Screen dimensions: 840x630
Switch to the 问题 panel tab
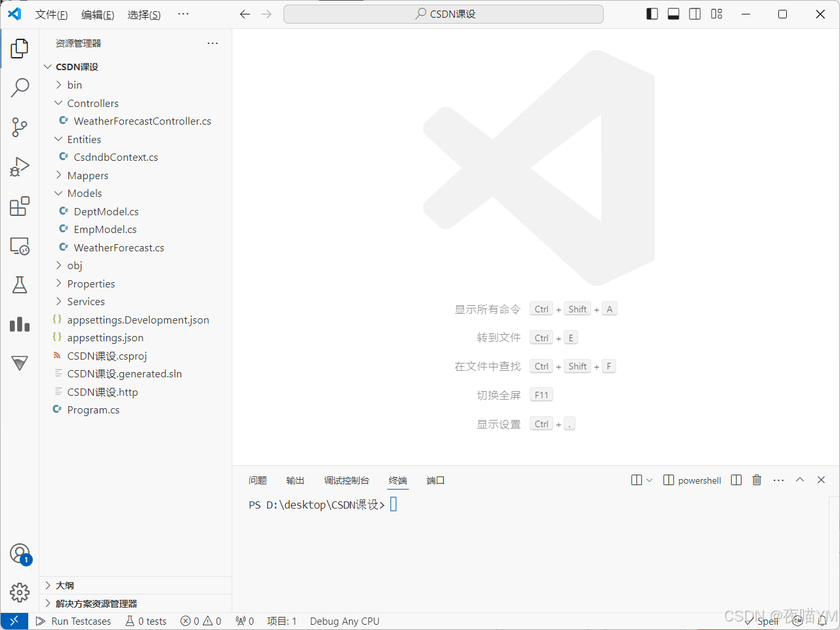tap(258, 480)
